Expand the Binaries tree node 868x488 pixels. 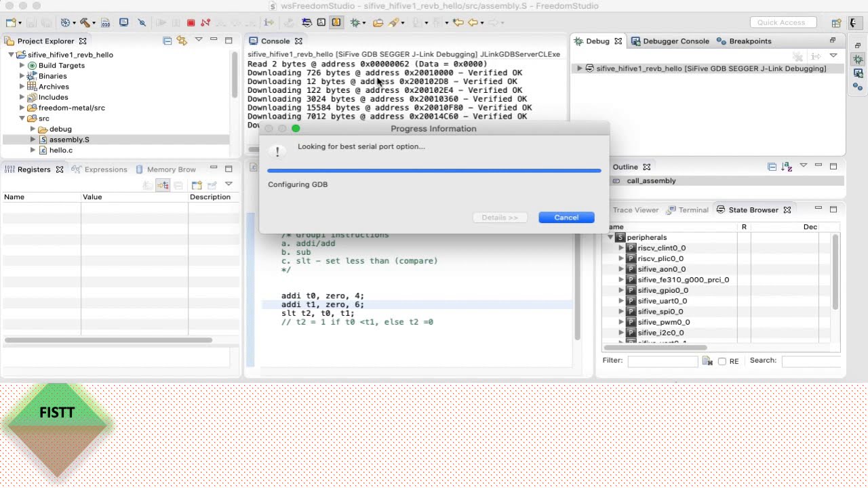22,76
